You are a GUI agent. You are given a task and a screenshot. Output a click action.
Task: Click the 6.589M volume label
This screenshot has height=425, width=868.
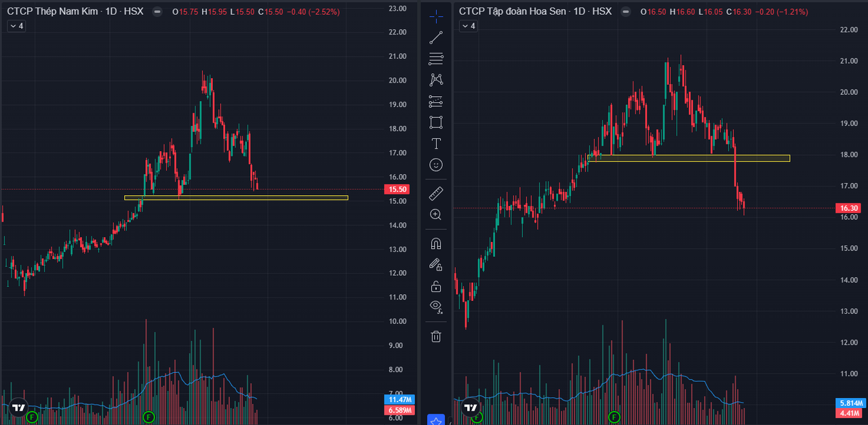(398, 410)
